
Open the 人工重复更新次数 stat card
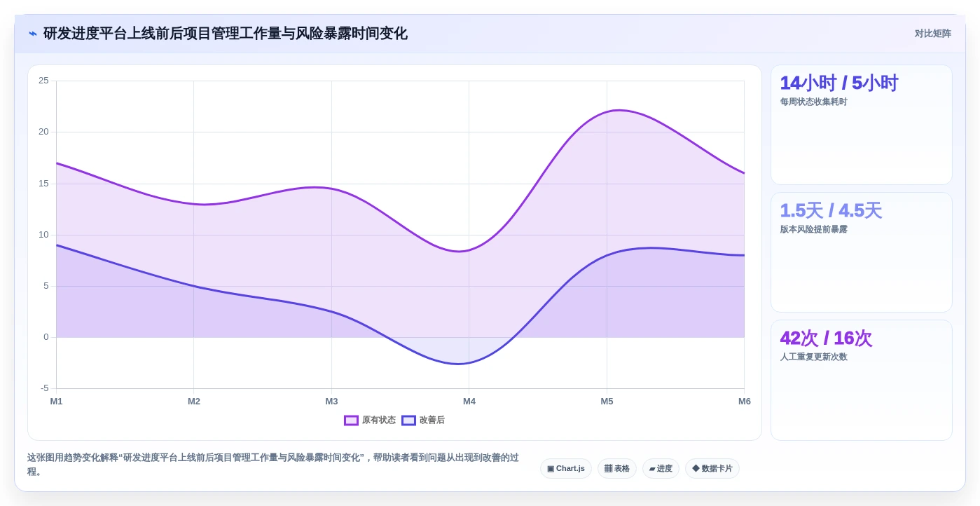(x=862, y=380)
